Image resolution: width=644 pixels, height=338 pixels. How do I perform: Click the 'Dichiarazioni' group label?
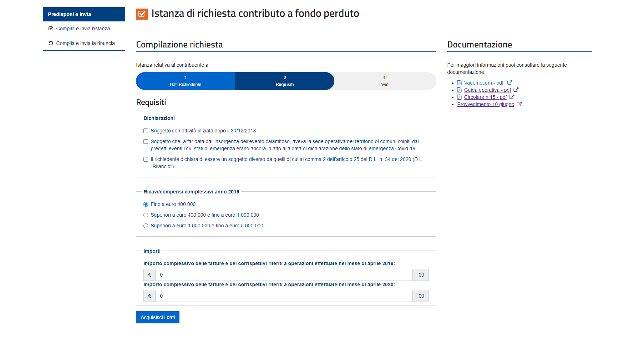159,118
